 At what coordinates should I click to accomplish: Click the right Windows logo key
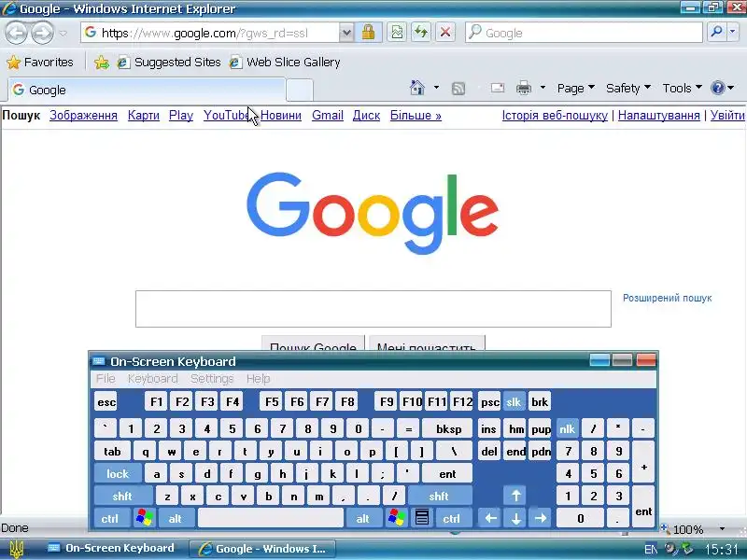pos(396,518)
